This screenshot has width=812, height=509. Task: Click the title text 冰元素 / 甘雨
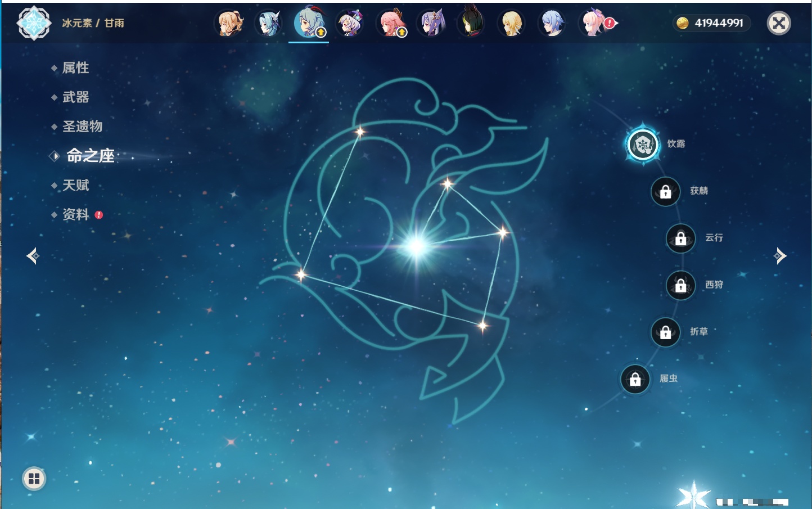[x=93, y=23]
